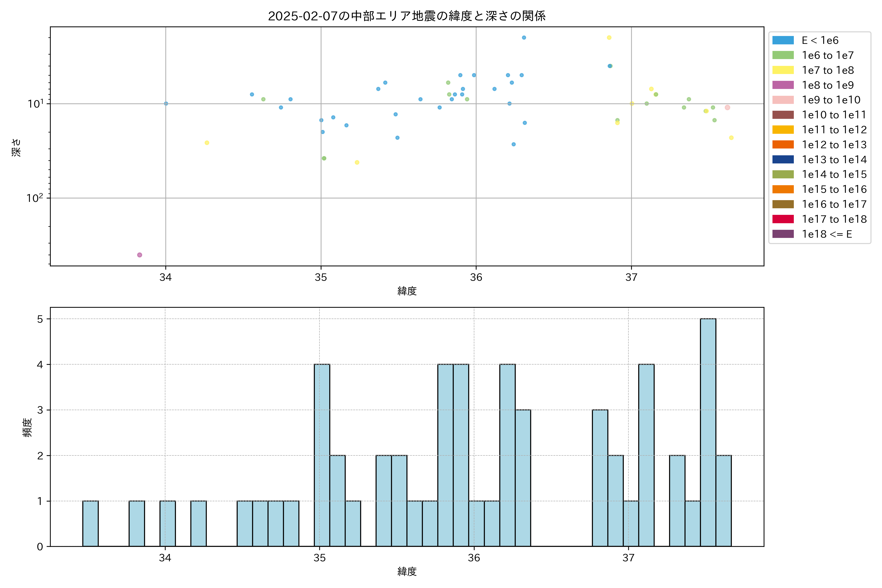Image resolution: width=882 pixels, height=588 pixels.
Task: Click the 頻度 y-axis label
Action: click(27, 428)
